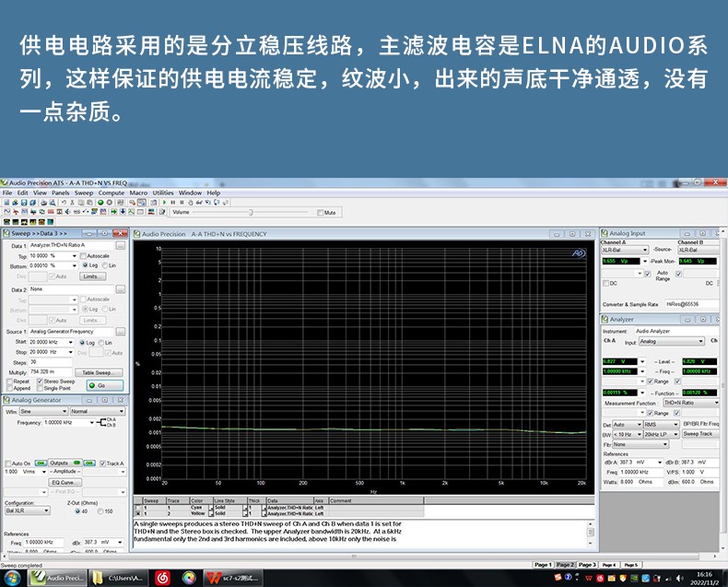Enable the Repeat checkbox in the Sweep panel
This screenshot has height=587, width=728.
coord(9,382)
